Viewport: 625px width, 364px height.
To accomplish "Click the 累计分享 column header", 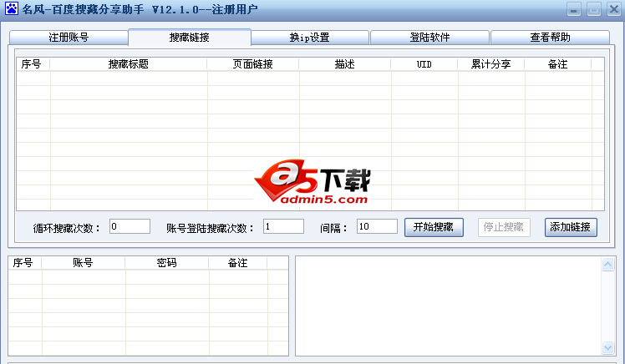I will [491, 64].
